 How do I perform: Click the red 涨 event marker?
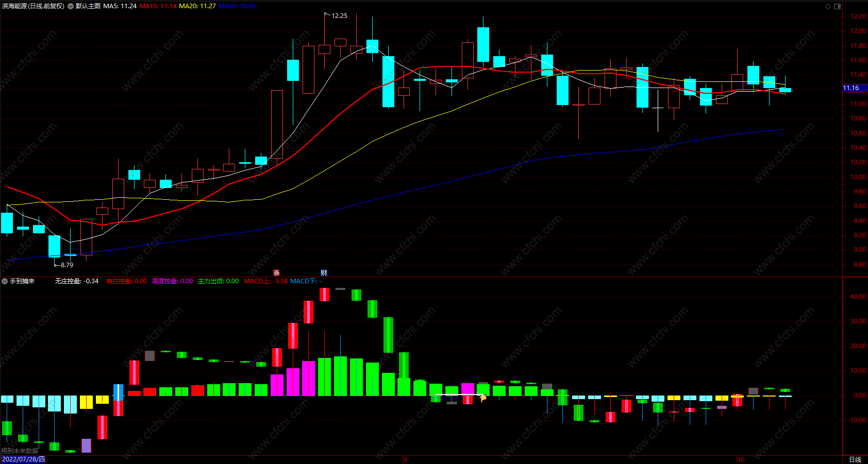pyautogui.click(x=276, y=272)
